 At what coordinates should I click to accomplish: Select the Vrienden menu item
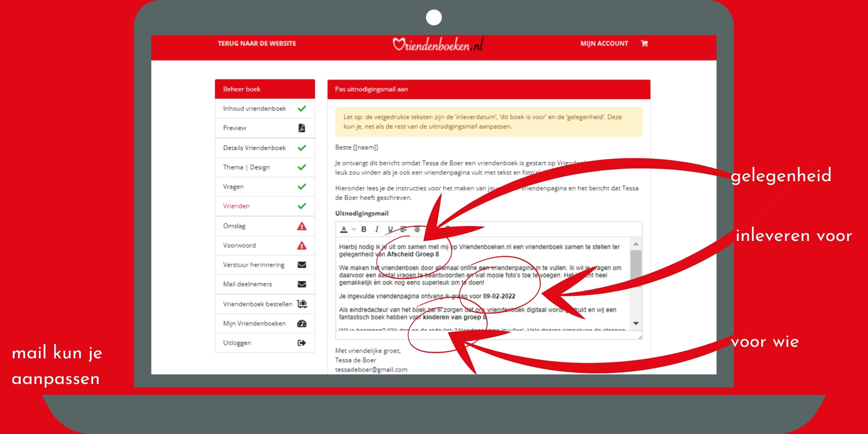pos(265,206)
